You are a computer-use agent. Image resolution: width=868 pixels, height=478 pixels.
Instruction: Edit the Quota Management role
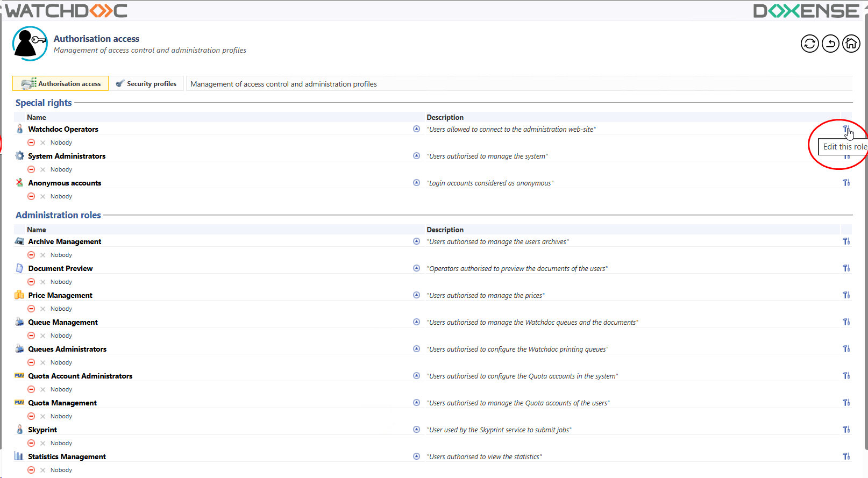tap(846, 403)
